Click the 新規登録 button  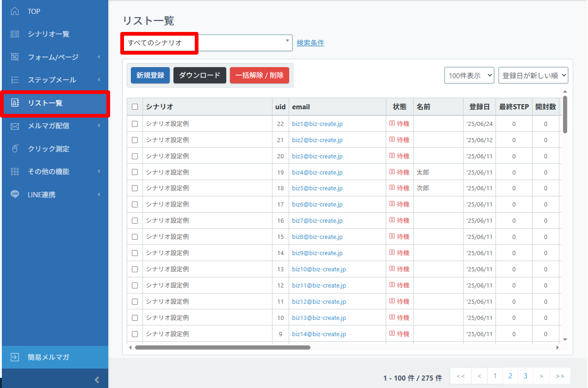150,75
